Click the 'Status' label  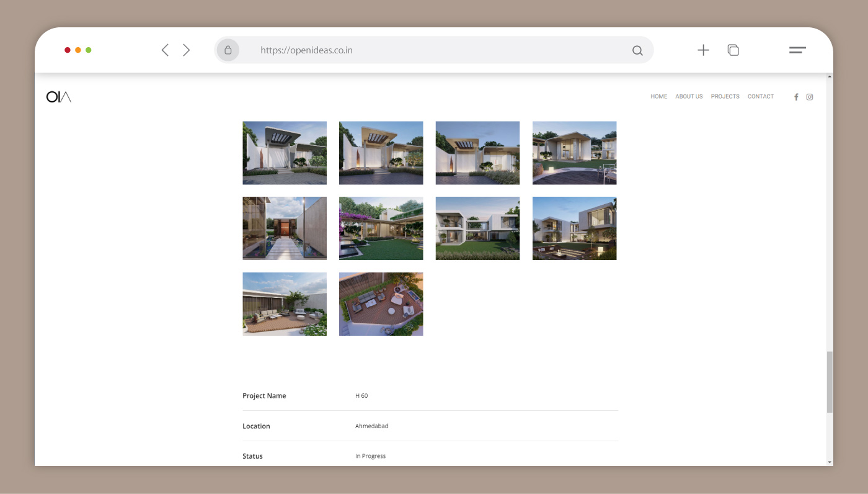tap(252, 456)
